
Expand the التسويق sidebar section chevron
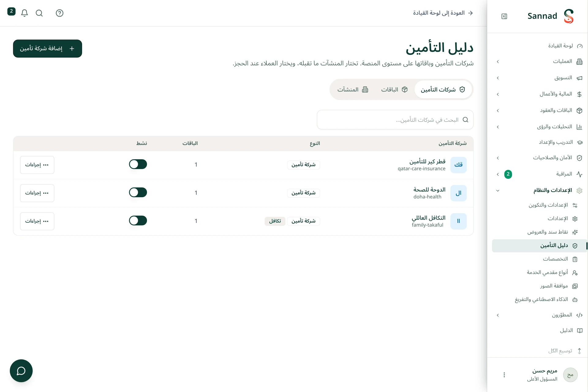498,78
